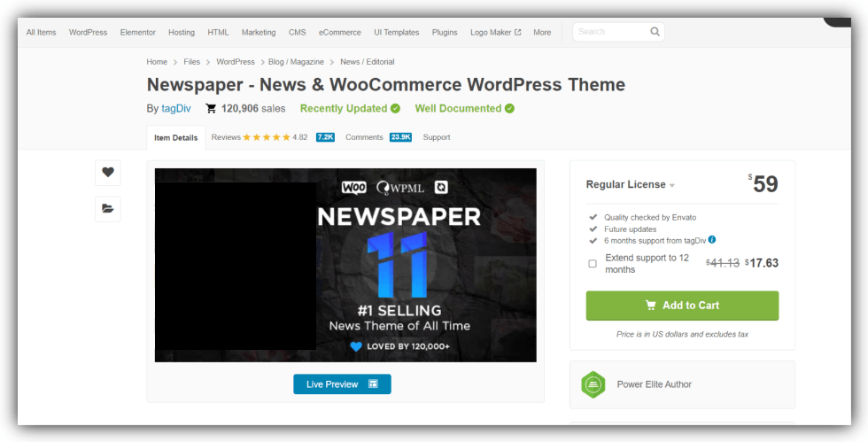Click the Reviews five star rating
The height and width of the screenshot is (442, 868).
click(267, 137)
